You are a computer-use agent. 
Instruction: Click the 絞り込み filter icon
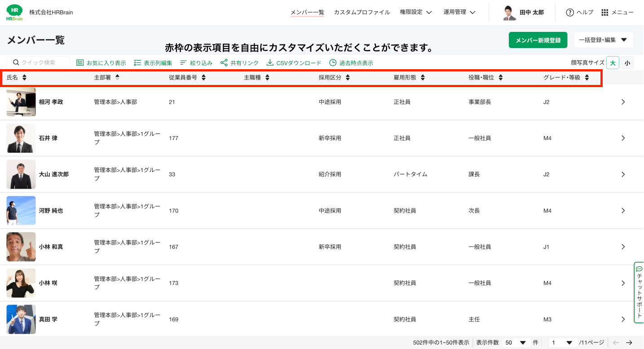coord(183,63)
